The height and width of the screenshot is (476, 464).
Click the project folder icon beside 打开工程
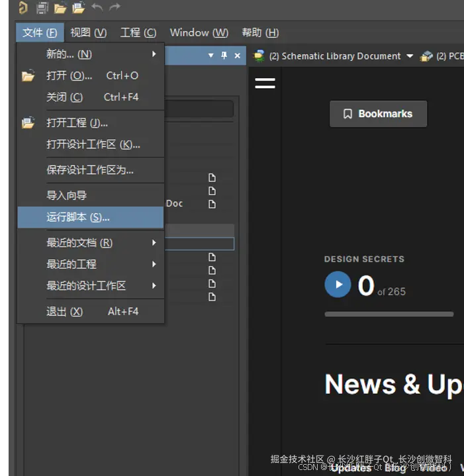pos(28,123)
